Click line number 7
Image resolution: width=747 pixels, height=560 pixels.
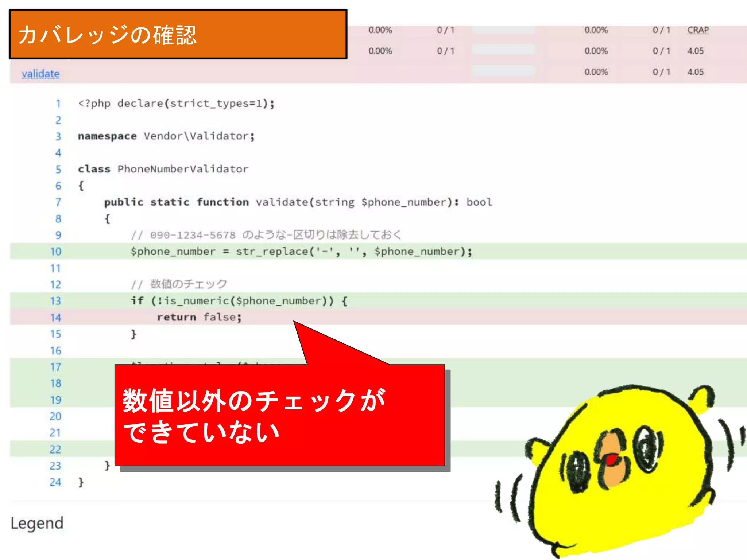point(58,202)
